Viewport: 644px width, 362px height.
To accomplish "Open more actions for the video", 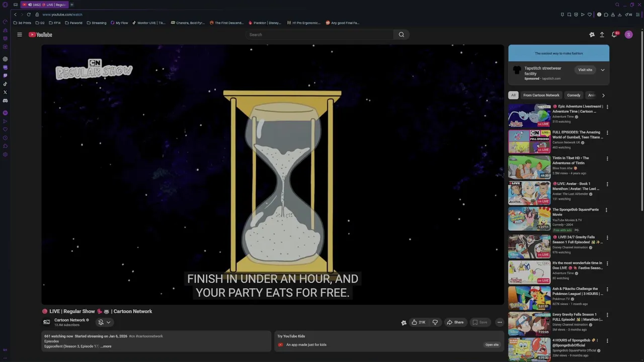I will coord(500,322).
